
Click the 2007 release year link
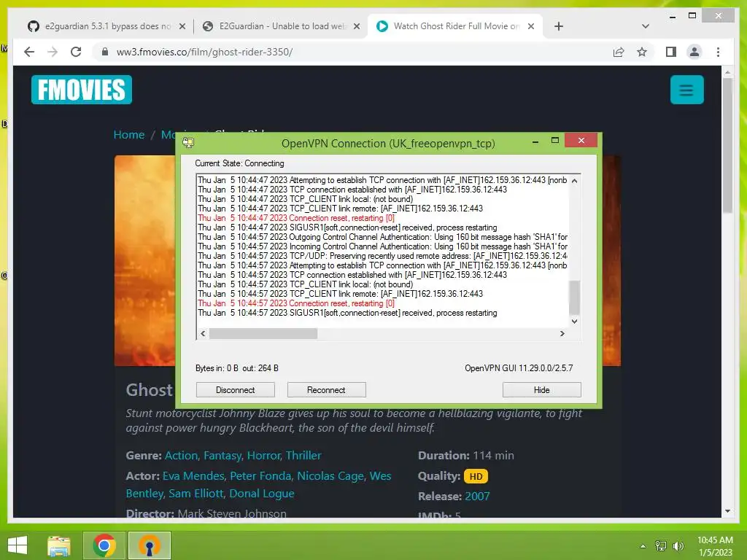point(477,496)
